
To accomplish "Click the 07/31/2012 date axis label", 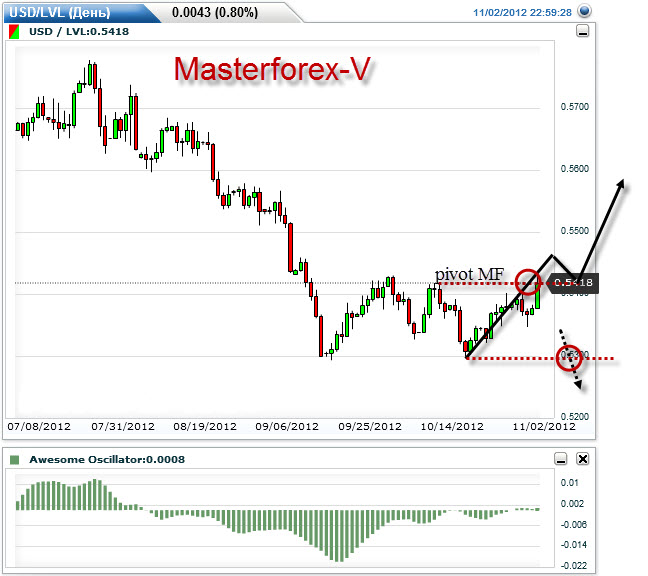I will (x=123, y=426).
